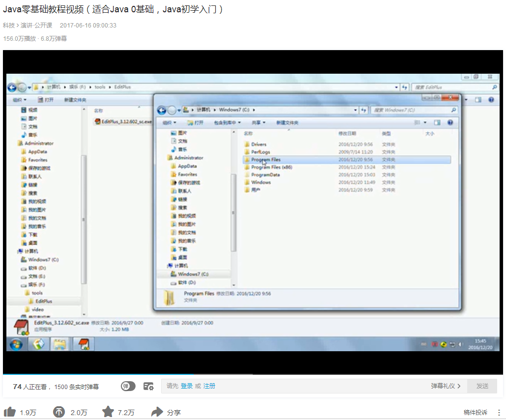
Task: Open recent pages arrow in Windows7 (C:) window
Action: pyautogui.click(x=179, y=111)
